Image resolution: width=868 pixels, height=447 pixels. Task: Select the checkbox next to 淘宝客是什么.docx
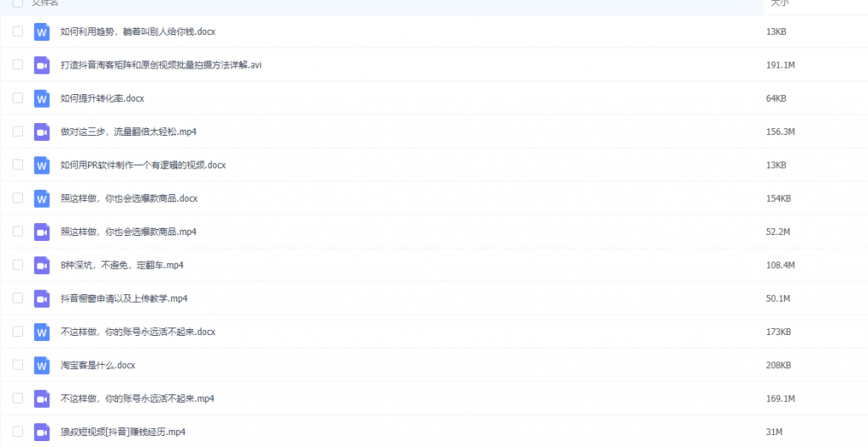click(18, 365)
